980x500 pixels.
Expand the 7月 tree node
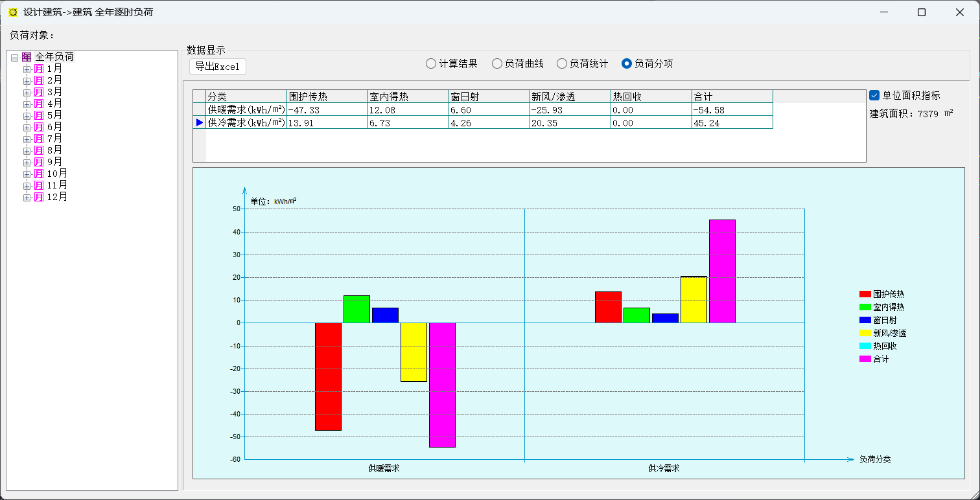(x=27, y=139)
